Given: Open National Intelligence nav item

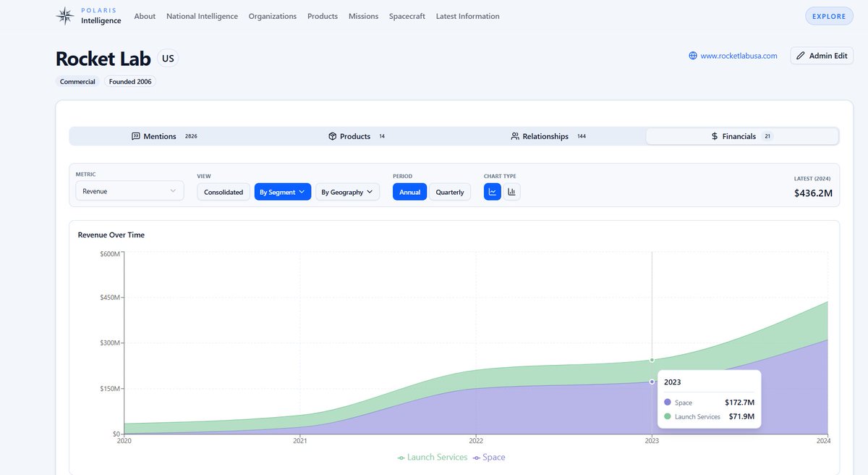Looking at the screenshot, I should click(x=202, y=16).
